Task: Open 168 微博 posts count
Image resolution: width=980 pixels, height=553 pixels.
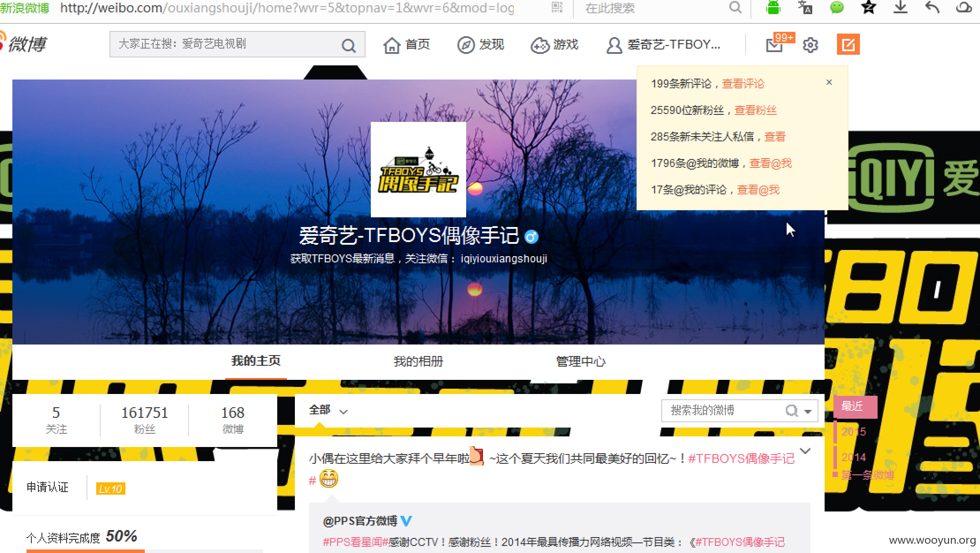Action: tap(233, 420)
